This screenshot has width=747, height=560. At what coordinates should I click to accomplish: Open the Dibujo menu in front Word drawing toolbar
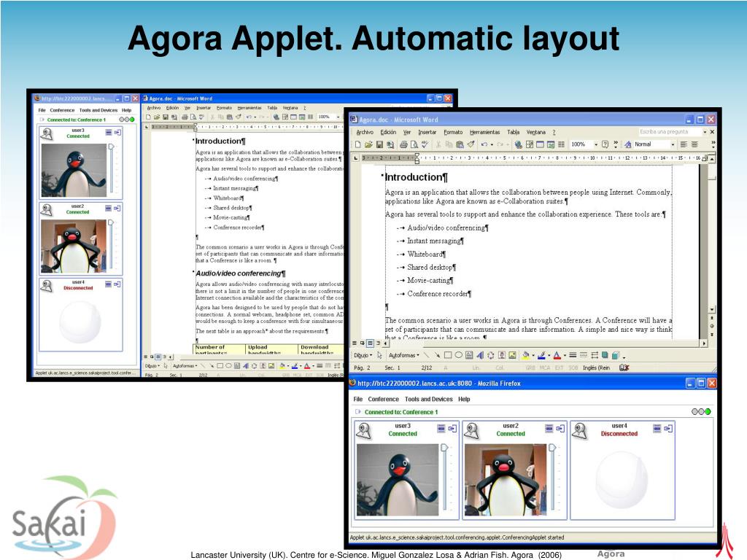click(x=363, y=355)
